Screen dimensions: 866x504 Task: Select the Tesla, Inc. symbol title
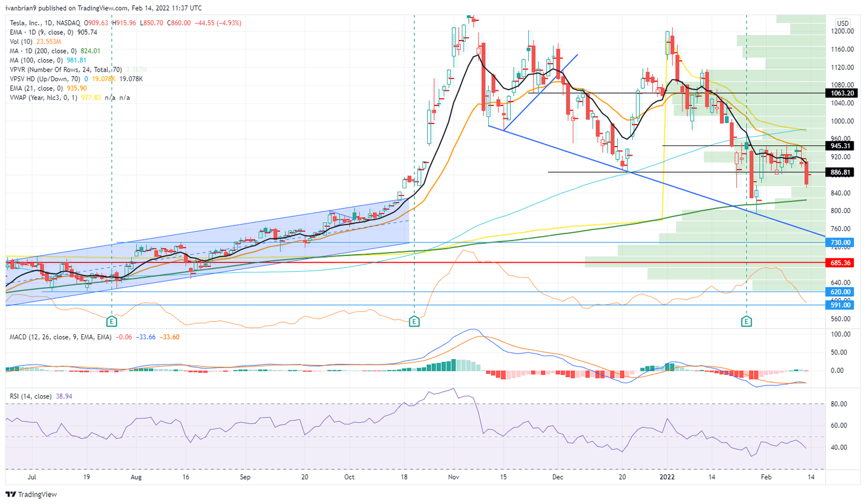click(x=45, y=23)
